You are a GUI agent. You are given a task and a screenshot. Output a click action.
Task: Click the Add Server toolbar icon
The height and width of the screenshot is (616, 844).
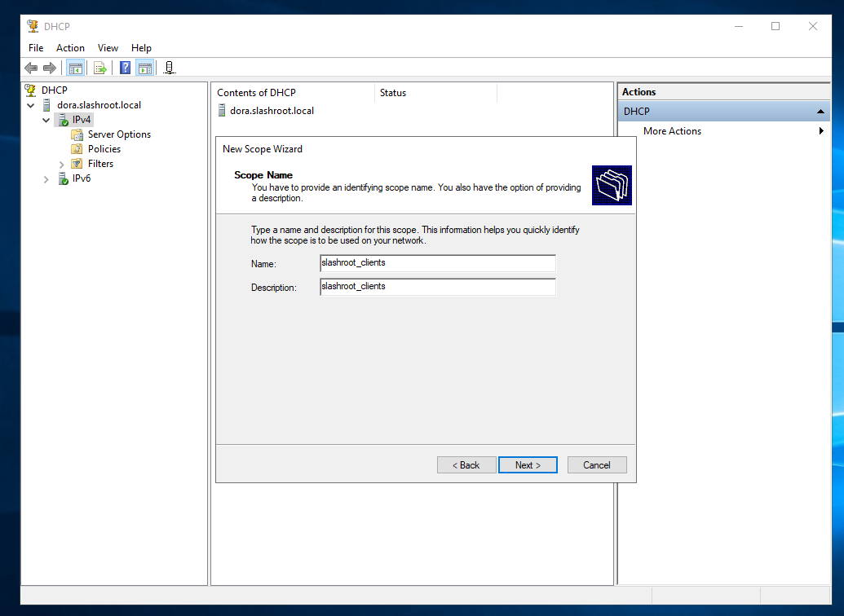tap(169, 68)
